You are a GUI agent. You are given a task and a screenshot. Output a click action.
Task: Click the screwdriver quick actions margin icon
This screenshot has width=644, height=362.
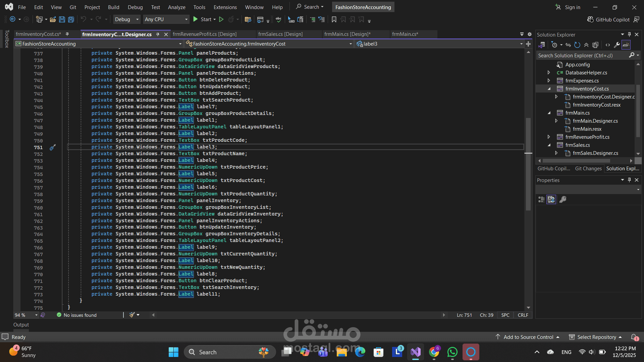pyautogui.click(x=53, y=147)
